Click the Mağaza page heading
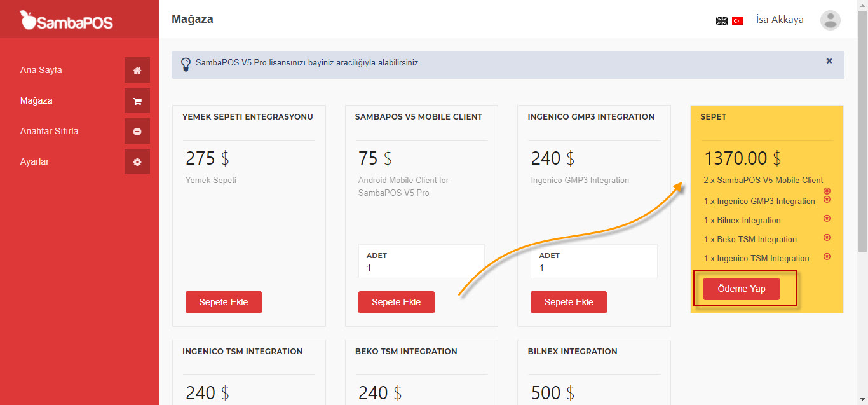This screenshot has height=405, width=868. [x=193, y=19]
